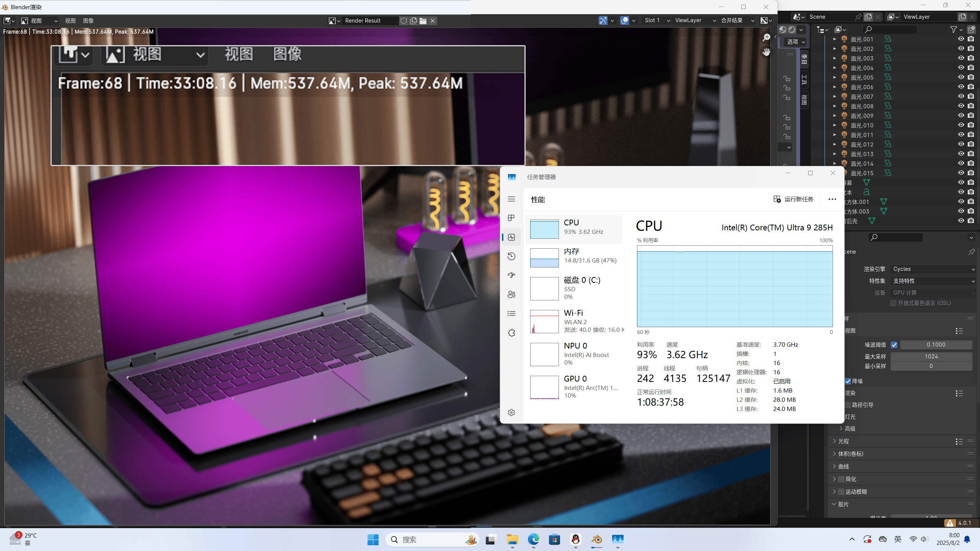
Task: Click properties panel search field
Action: (896, 238)
